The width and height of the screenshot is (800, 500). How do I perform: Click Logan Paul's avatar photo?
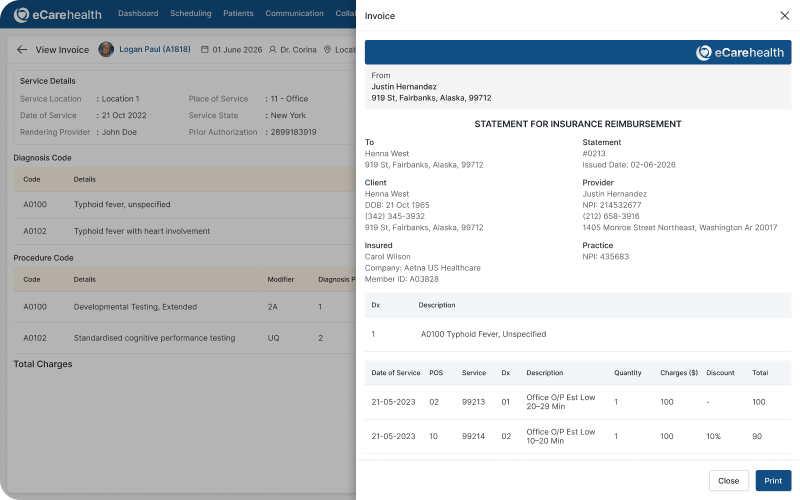point(106,49)
